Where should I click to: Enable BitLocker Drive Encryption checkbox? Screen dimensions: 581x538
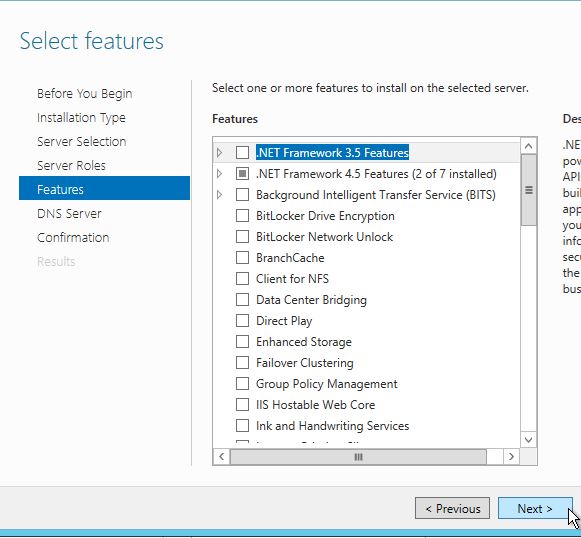[242, 216]
